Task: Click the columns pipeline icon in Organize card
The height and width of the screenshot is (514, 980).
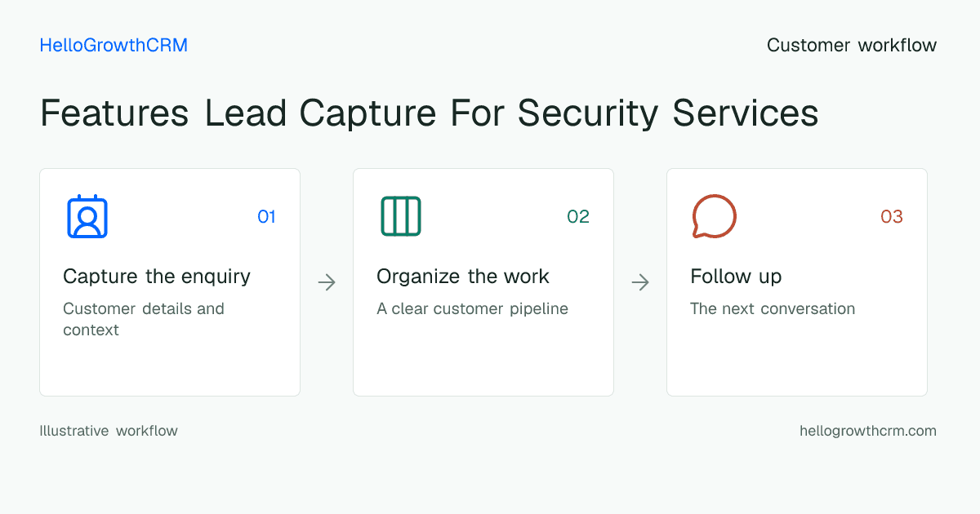Action: (401, 216)
